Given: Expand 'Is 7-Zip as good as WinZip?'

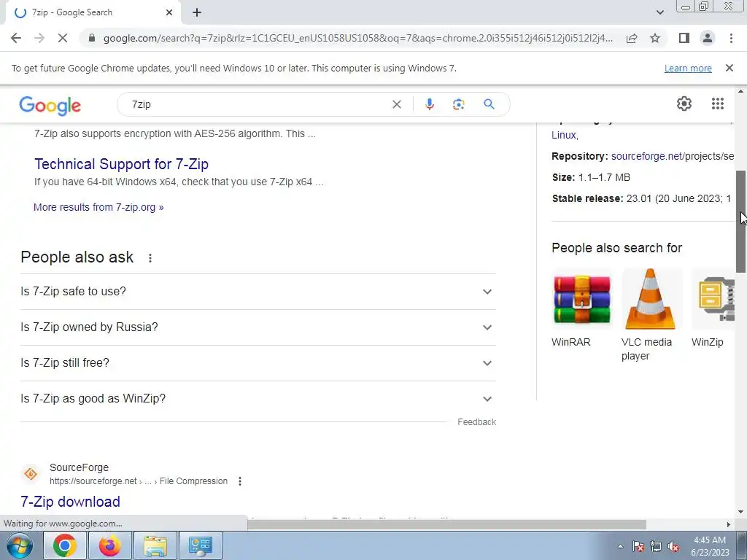Looking at the screenshot, I should pyautogui.click(x=258, y=399).
